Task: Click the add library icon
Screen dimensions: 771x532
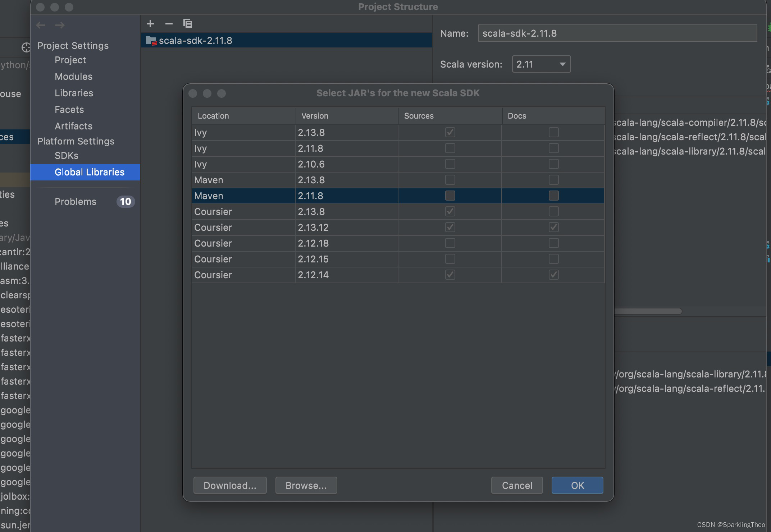Action: [150, 23]
